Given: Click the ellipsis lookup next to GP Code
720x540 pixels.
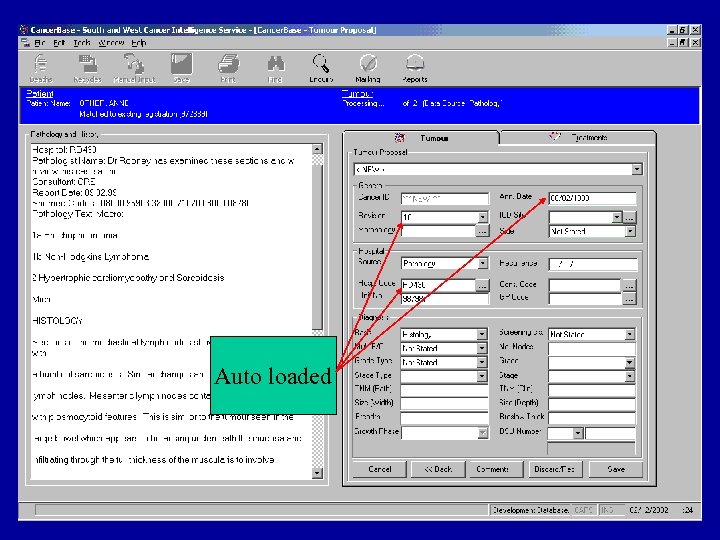Looking at the screenshot, I should coord(630,299).
